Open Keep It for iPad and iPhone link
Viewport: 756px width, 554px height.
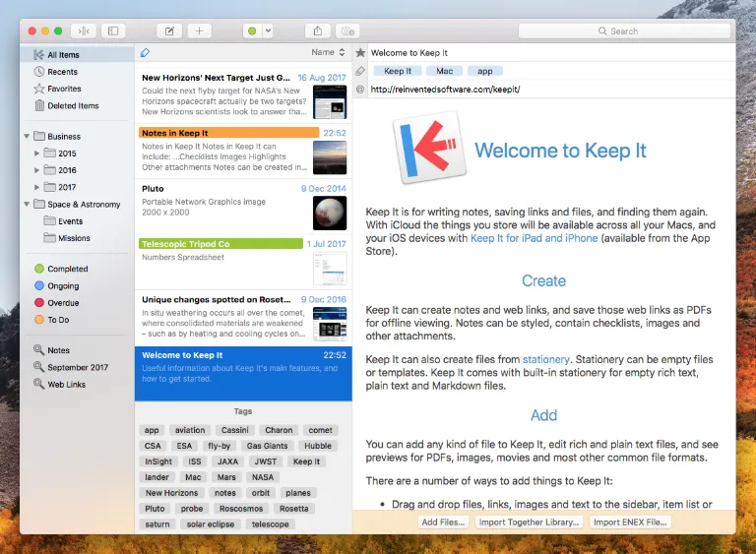point(534,238)
